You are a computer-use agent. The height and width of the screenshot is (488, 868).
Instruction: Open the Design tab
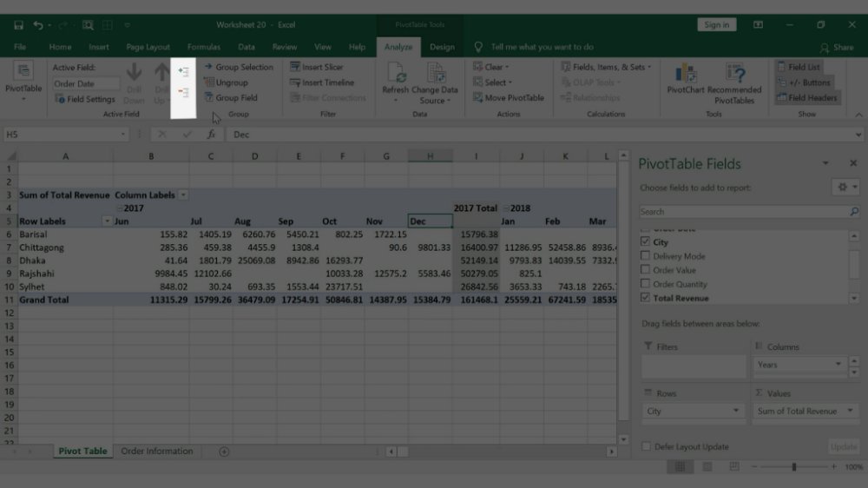click(442, 47)
